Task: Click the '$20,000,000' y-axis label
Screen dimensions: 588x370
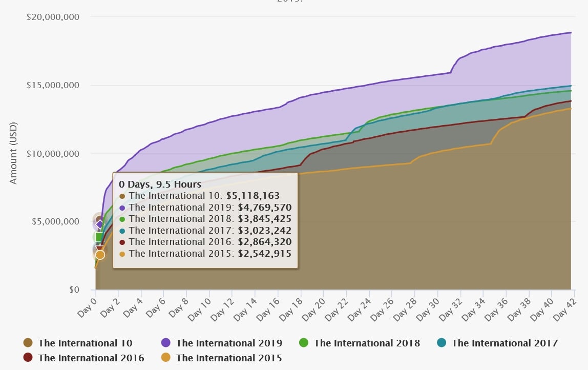Action: (53, 17)
